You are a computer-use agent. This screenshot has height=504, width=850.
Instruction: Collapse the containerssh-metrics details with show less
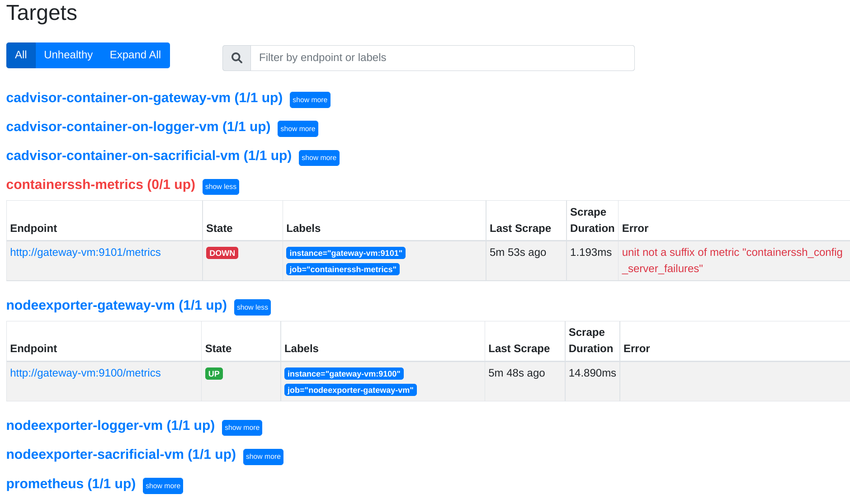(221, 187)
